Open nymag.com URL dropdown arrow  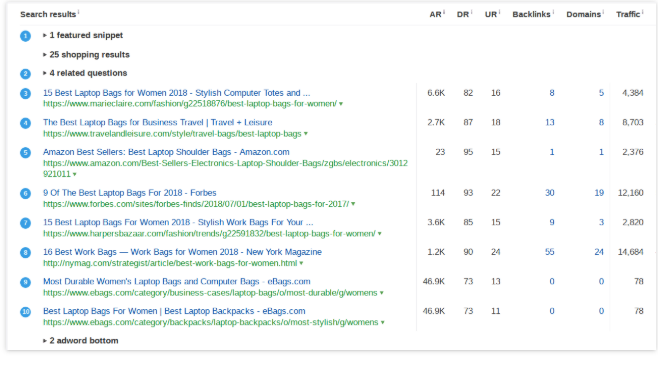301,263
